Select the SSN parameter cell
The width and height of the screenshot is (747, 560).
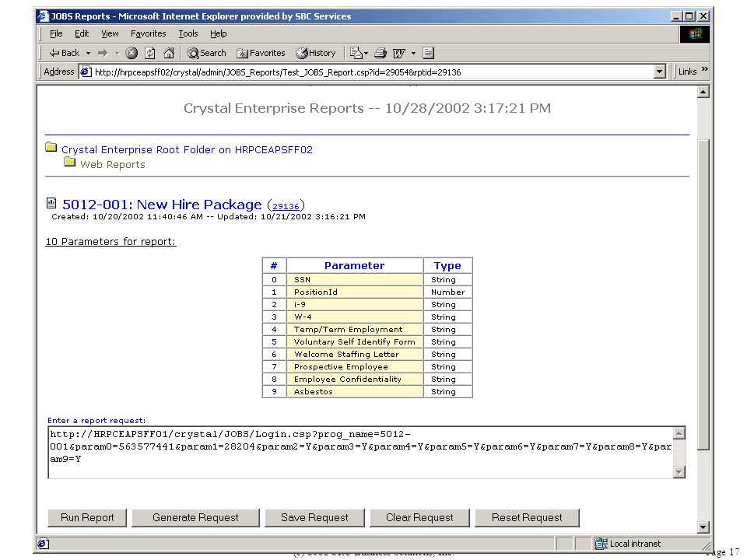[x=355, y=279]
